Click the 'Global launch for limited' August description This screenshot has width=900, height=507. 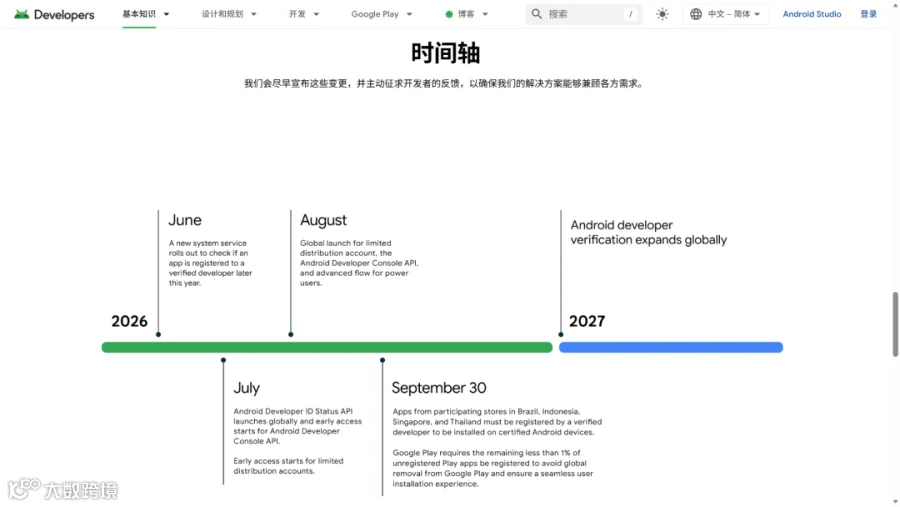tap(359, 263)
